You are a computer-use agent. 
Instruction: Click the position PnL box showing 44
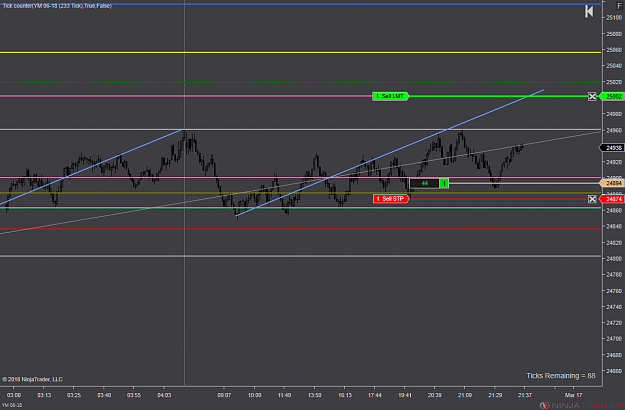[x=425, y=183]
